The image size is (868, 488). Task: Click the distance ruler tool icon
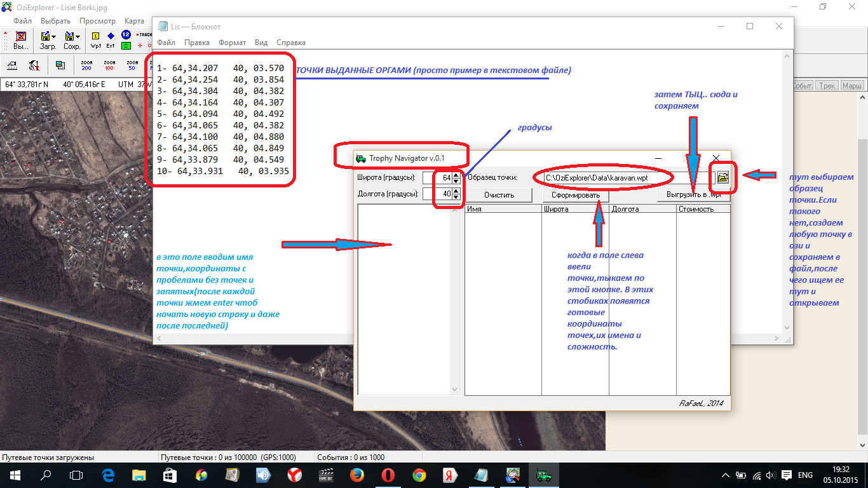point(12,65)
